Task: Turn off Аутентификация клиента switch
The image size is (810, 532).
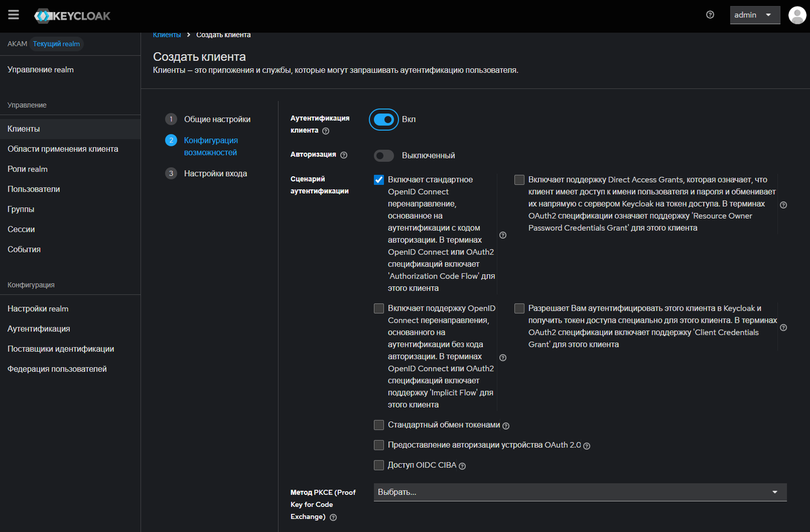Action: [383, 119]
